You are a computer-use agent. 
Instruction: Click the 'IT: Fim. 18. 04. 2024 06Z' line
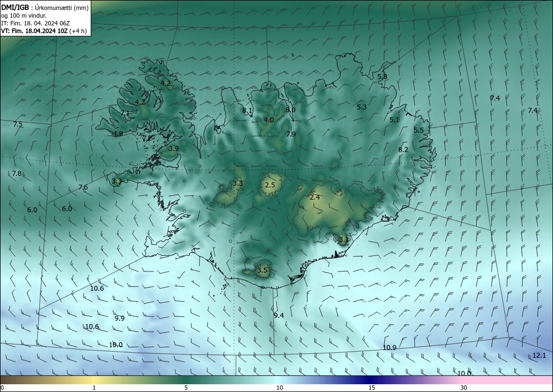35,23
